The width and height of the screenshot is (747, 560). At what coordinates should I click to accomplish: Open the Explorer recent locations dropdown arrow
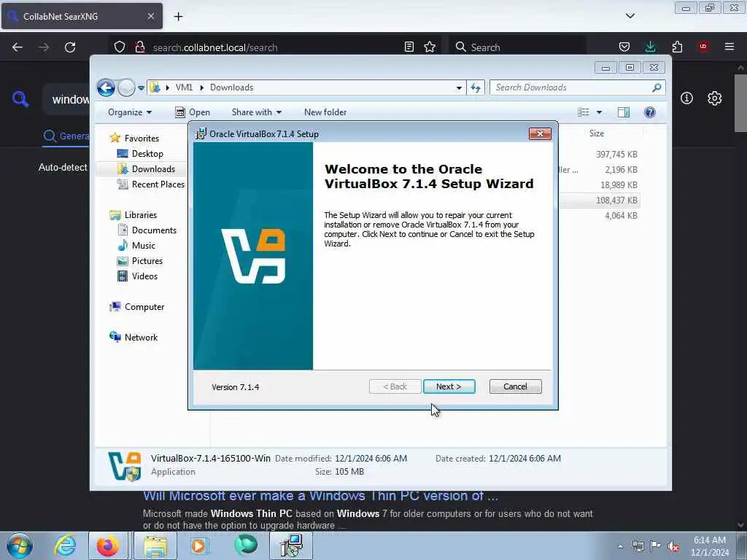(141, 88)
